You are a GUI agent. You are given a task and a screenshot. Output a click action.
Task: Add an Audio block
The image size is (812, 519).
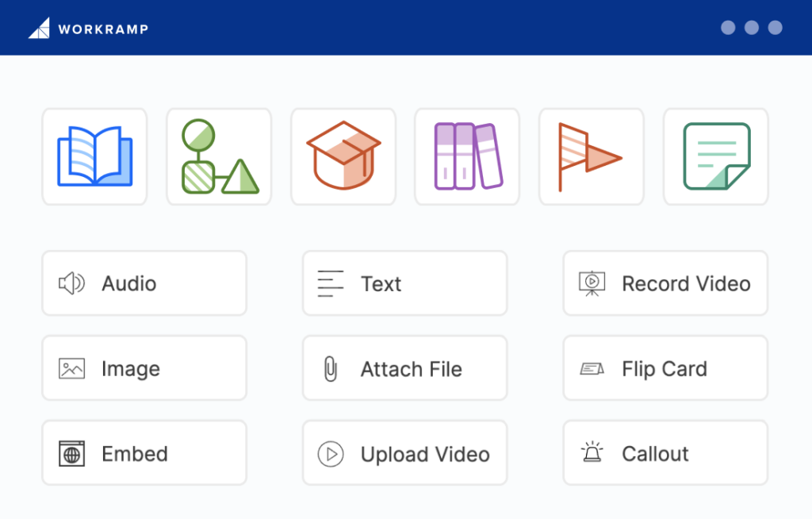[144, 283]
